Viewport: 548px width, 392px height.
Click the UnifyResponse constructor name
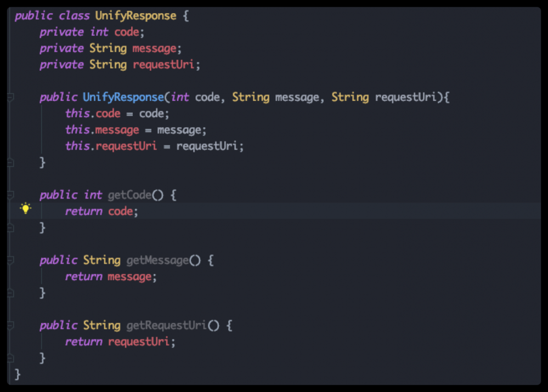click(x=123, y=98)
